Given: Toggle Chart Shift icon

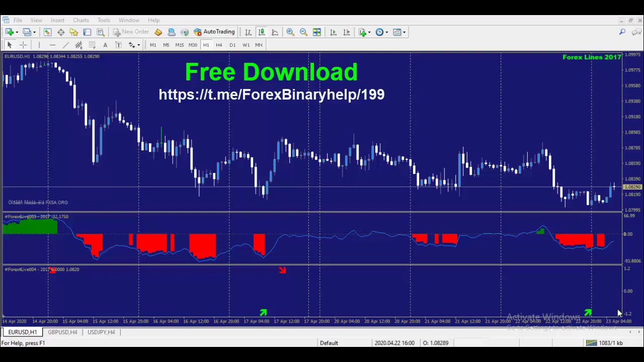Looking at the screenshot, I should 346,32.
